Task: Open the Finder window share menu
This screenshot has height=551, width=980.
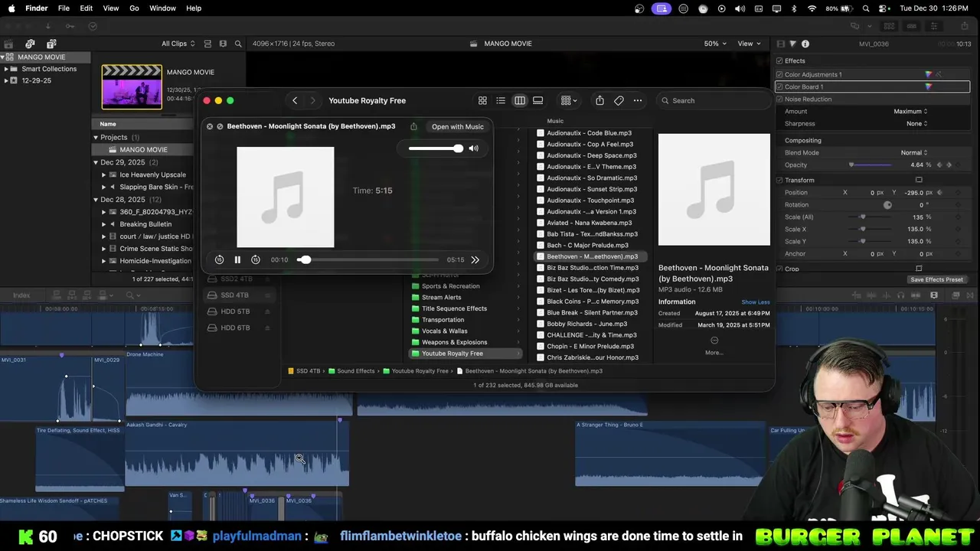Action: coord(599,100)
